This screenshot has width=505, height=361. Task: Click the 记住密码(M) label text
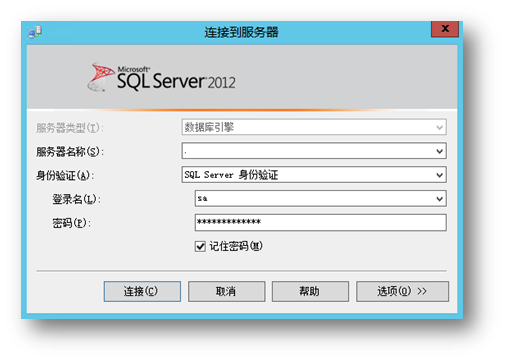[x=236, y=246]
